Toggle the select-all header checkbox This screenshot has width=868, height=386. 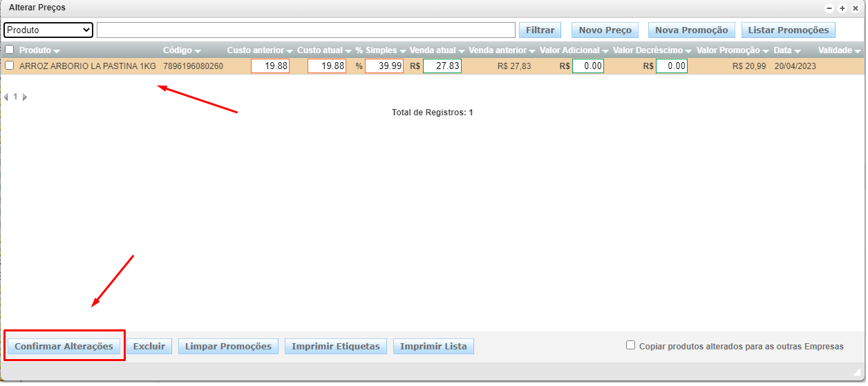pos(10,50)
